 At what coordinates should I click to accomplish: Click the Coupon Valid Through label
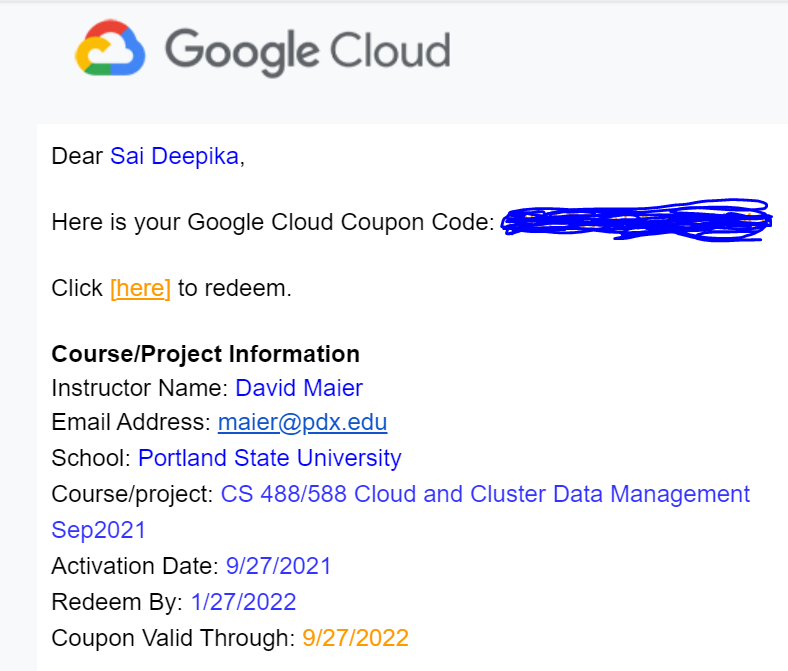[x=173, y=638]
